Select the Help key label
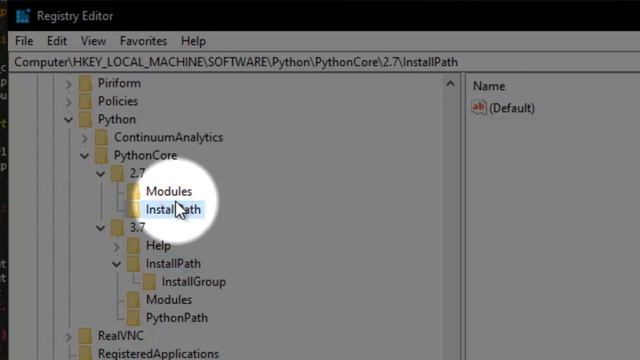Screen dimensions: 640x360 click(x=158, y=246)
